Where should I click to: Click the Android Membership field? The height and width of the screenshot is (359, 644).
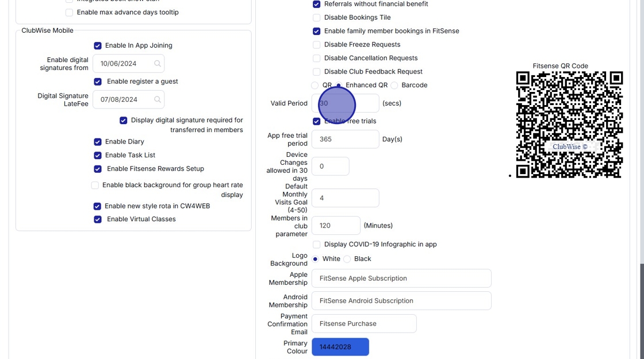401,301
